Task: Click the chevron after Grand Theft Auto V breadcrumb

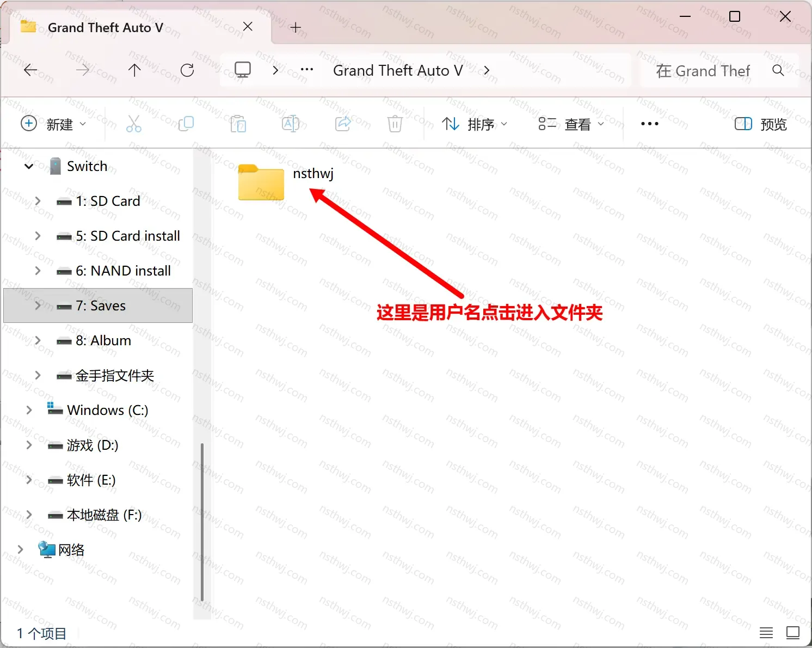Action: (x=487, y=70)
